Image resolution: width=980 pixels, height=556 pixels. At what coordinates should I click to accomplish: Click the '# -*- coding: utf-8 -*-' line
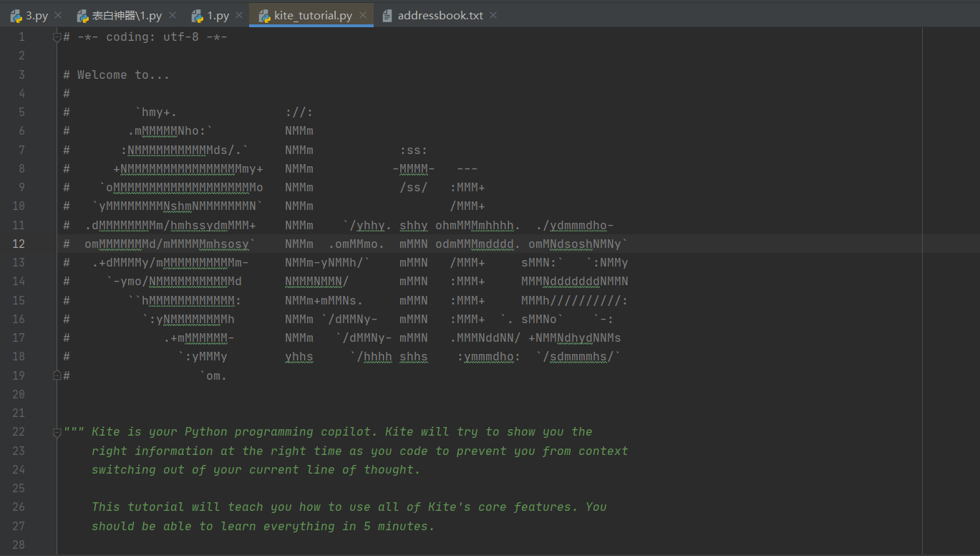point(145,37)
